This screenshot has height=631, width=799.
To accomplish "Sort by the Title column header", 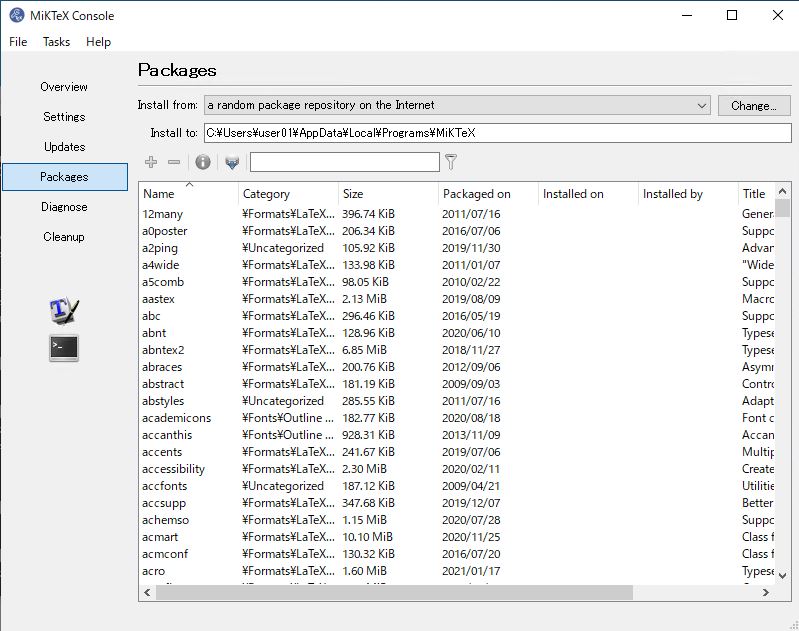I will click(756, 194).
